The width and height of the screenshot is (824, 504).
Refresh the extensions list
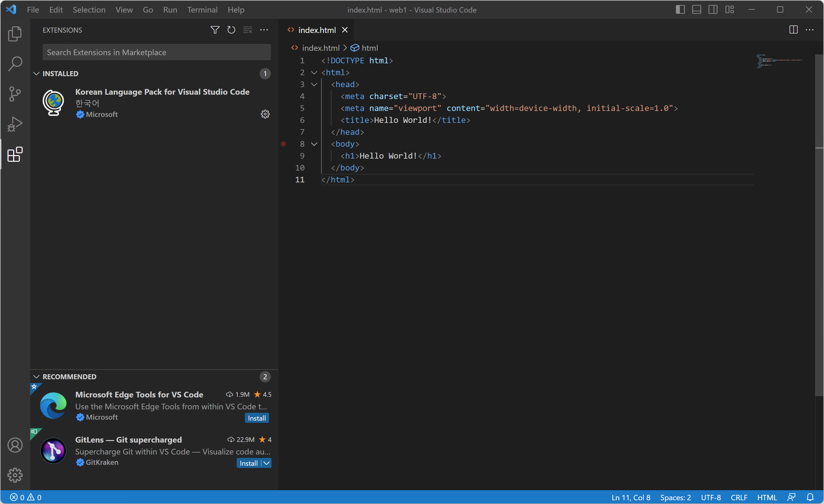(231, 30)
